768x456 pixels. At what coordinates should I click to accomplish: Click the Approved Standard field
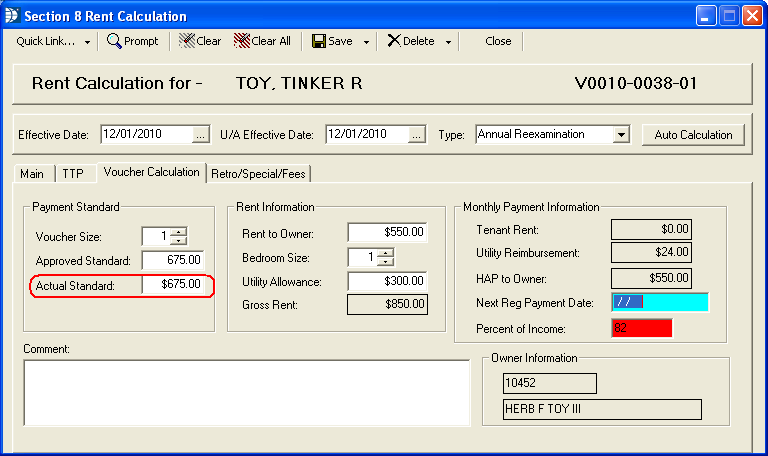[172, 260]
